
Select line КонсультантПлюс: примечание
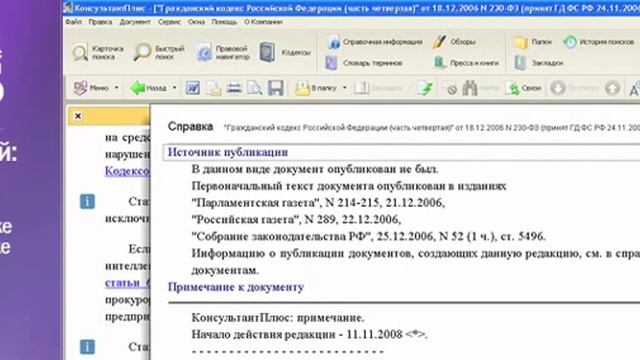[278, 318]
